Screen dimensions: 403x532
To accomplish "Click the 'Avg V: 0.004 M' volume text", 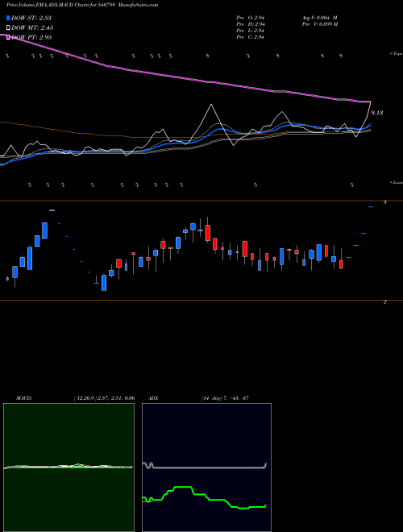I will (319, 18).
